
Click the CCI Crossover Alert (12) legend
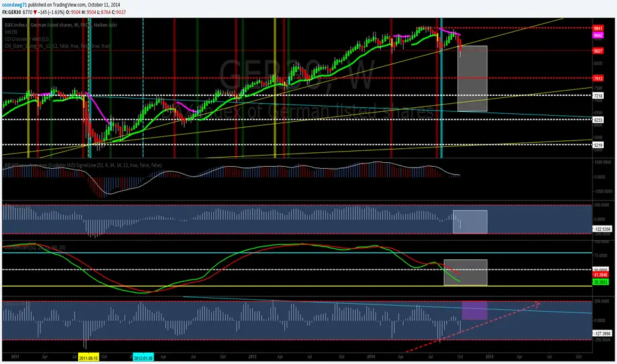click(x=26, y=39)
